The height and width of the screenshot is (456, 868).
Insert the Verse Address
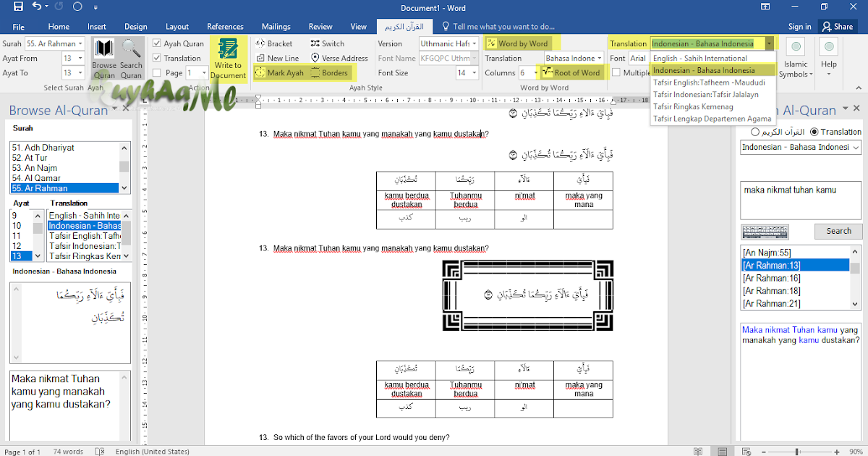tap(339, 58)
